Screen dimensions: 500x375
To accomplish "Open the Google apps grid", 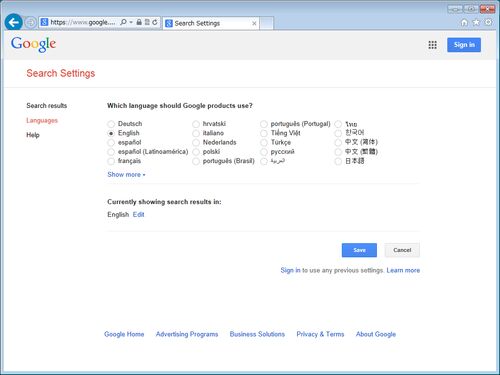I will pyautogui.click(x=432, y=45).
